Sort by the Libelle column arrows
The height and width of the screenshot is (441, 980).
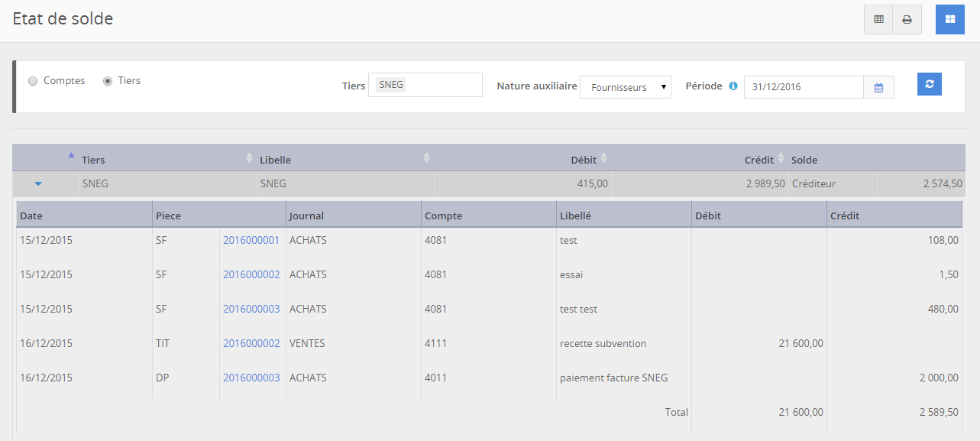click(x=426, y=159)
